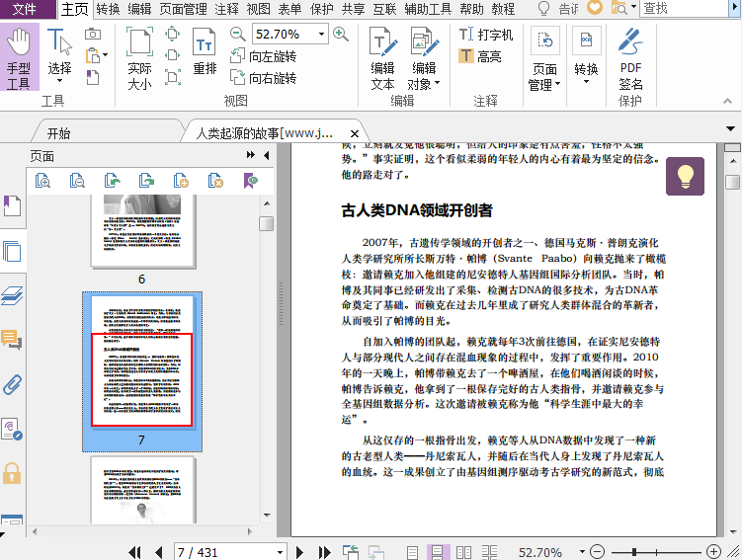Switch to the Start (开始) document tab
The width and height of the screenshot is (742, 560).
pyautogui.click(x=58, y=133)
